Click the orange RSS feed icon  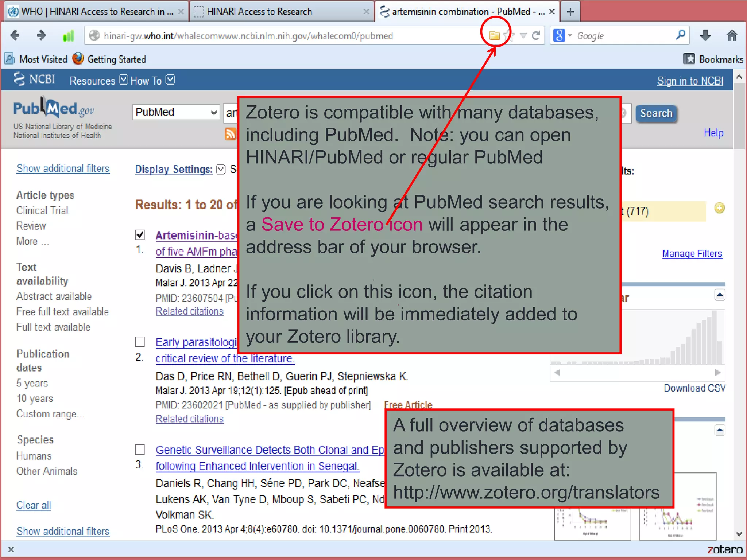230,134
